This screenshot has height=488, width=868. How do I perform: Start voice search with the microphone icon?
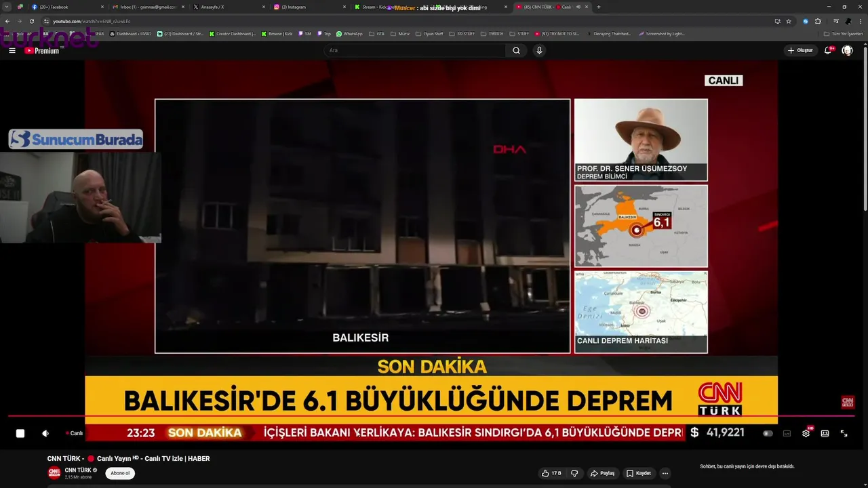(x=539, y=50)
